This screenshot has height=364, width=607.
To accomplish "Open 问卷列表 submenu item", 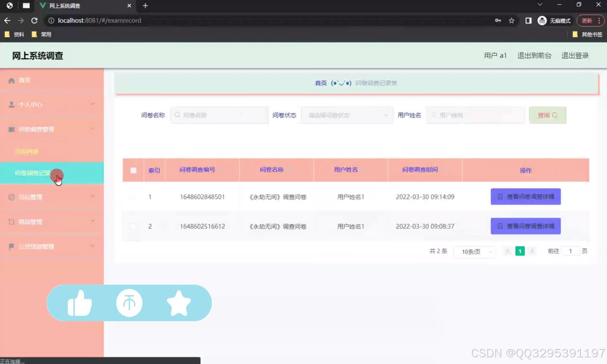I will click(52, 152).
